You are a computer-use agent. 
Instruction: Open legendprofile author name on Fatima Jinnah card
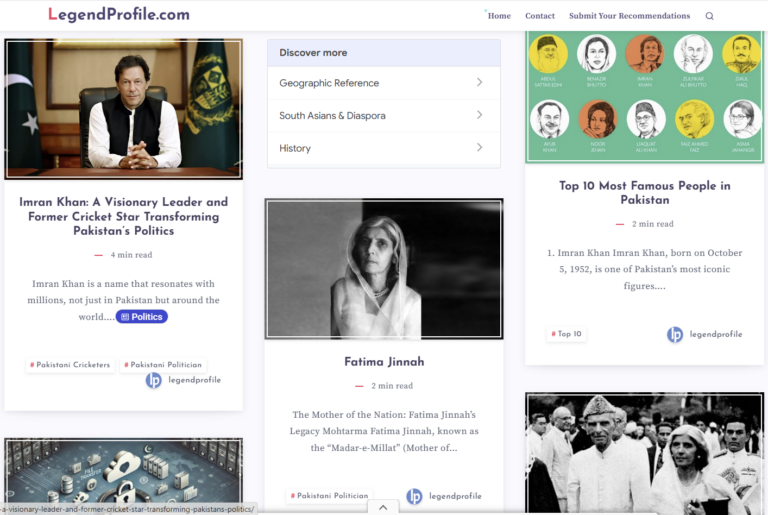tap(455, 496)
